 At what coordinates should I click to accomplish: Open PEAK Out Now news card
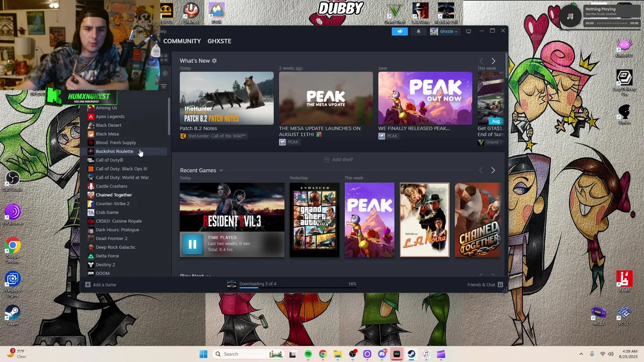425,98
